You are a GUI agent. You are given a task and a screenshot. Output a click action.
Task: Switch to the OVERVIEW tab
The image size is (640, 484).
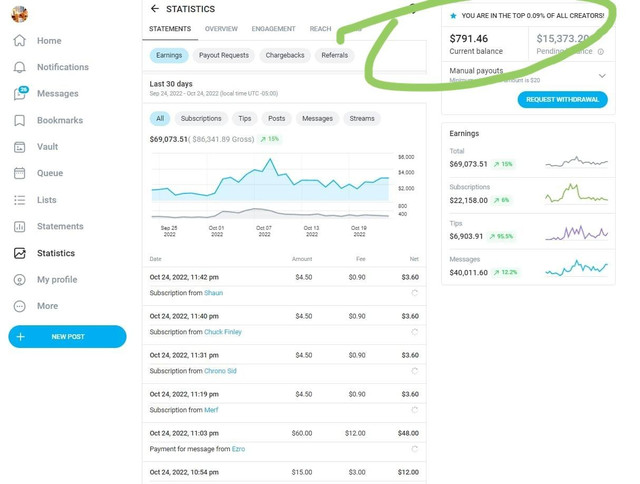[x=221, y=29]
